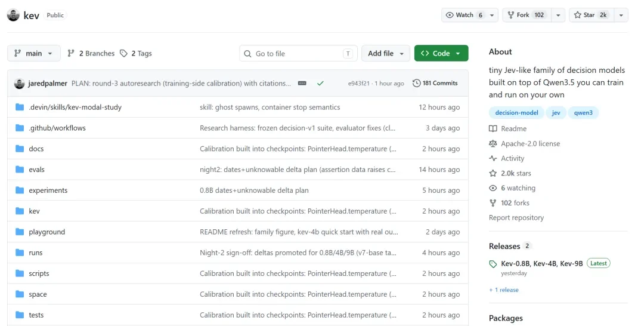The width and height of the screenshot is (644, 326).
Task: Click the kev repository name title
Action: point(31,16)
